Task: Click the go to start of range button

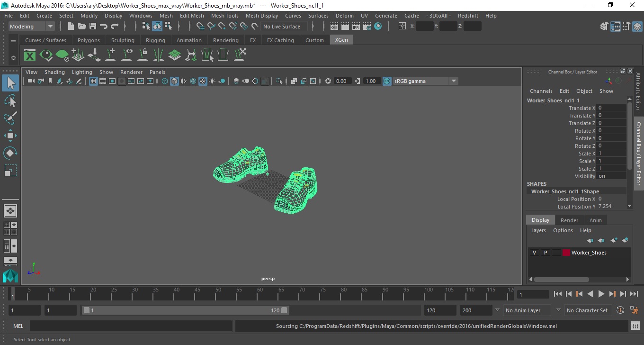Action: pos(558,294)
